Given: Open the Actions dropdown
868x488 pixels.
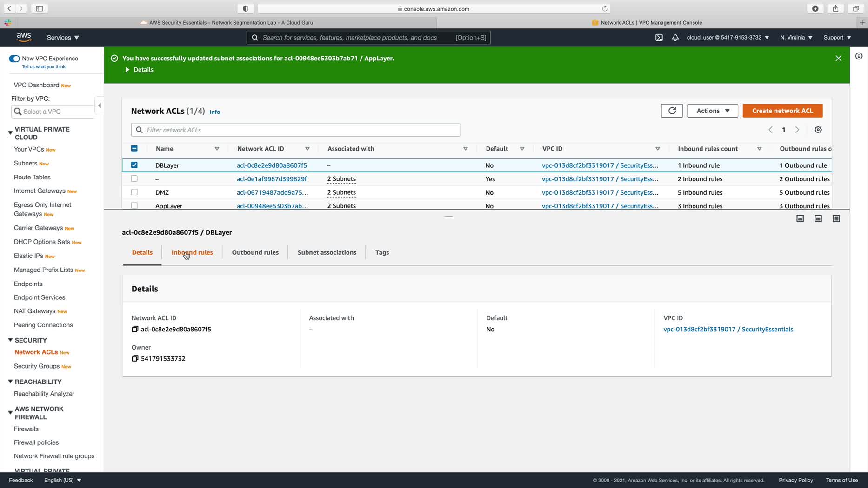Looking at the screenshot, I should 712,111.
